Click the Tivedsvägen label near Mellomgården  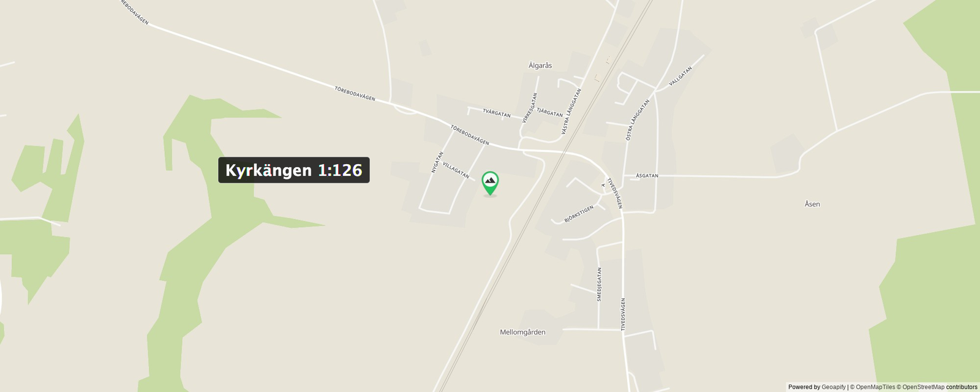coord(624,314)
